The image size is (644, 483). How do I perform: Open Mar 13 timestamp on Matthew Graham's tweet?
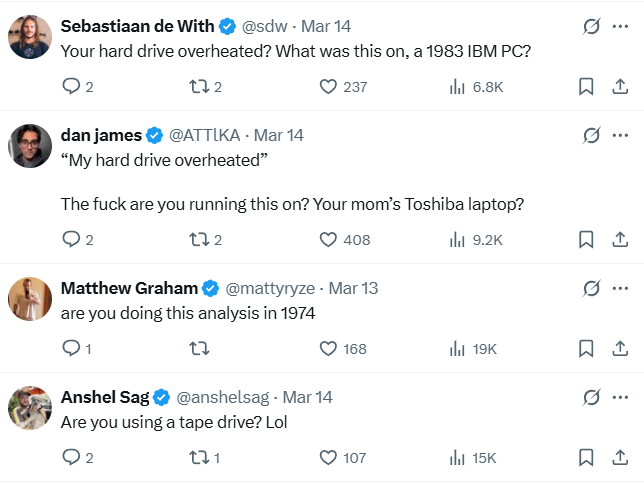[353, 288]
